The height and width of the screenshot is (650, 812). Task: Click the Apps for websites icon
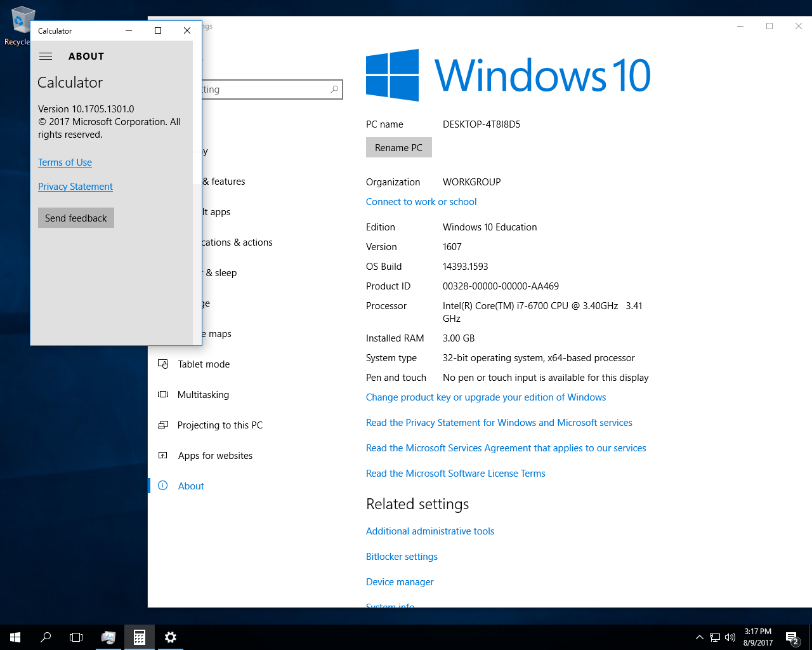(x=163, y=455)
